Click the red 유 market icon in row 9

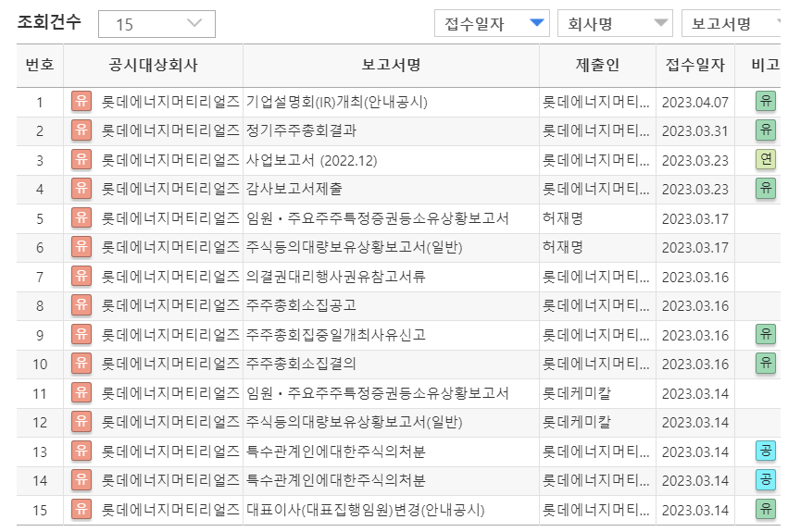[81, 334]
